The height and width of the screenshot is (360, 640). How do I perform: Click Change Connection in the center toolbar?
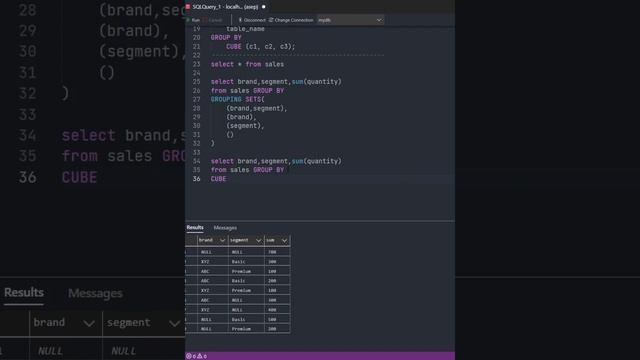click(291, 20)
